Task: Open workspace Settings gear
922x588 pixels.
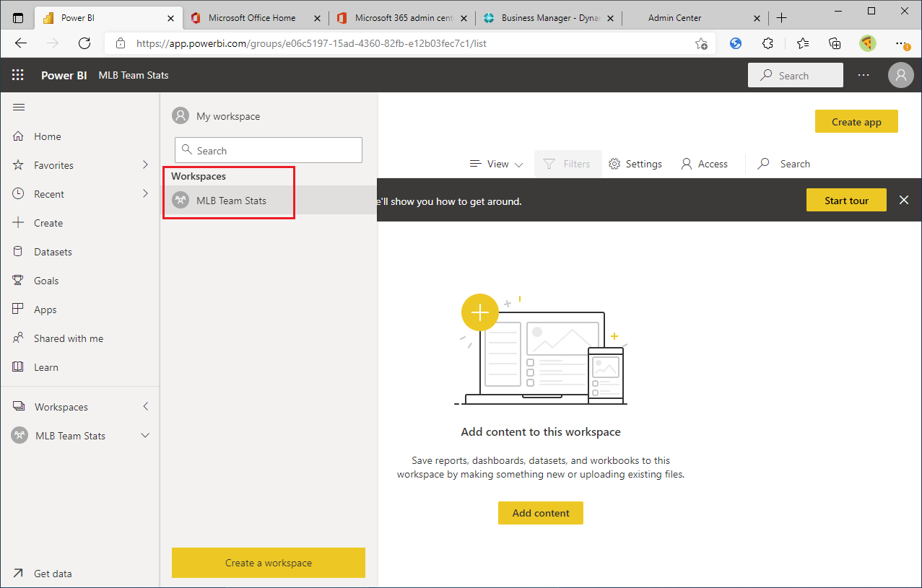Action: pyautogui.click(x=635, y=164)
